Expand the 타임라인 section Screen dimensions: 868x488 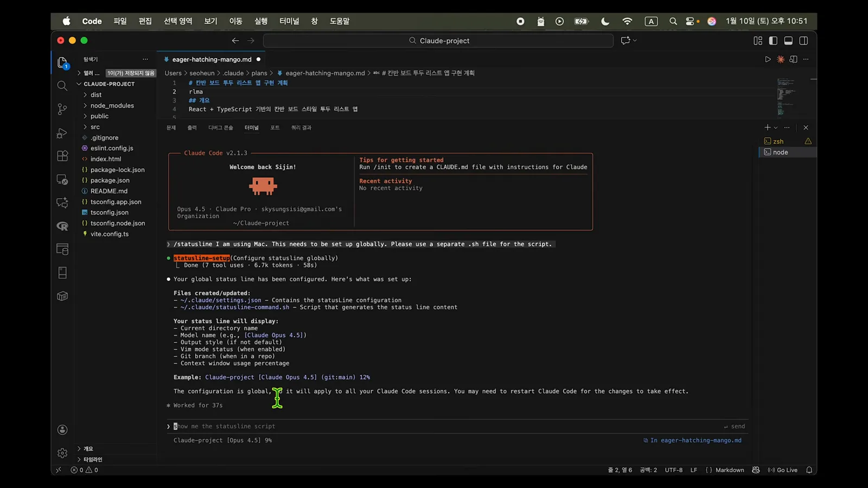click(93, 459)
